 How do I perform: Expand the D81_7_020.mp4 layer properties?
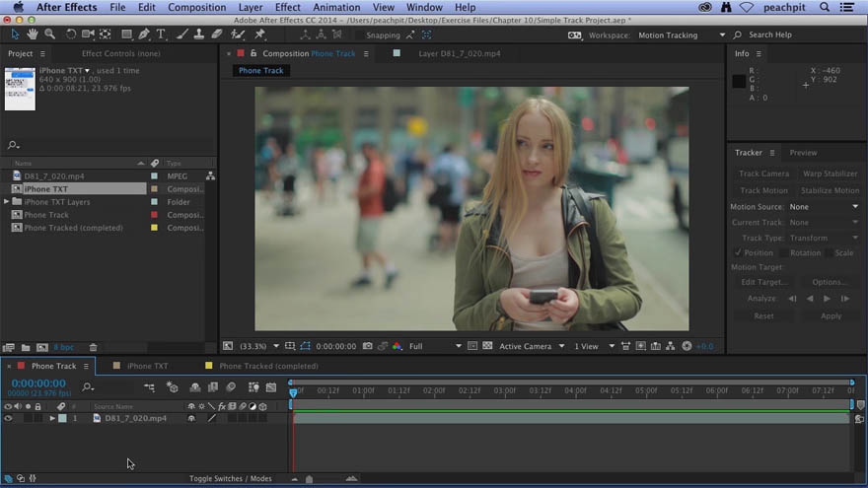(x=52, y=418)
